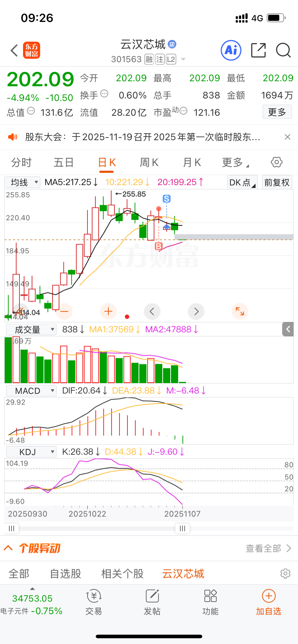298x644 pixels.
Task: Tap the 更多 quote details button
Action: pyautogui.click(x=277, y=112)
